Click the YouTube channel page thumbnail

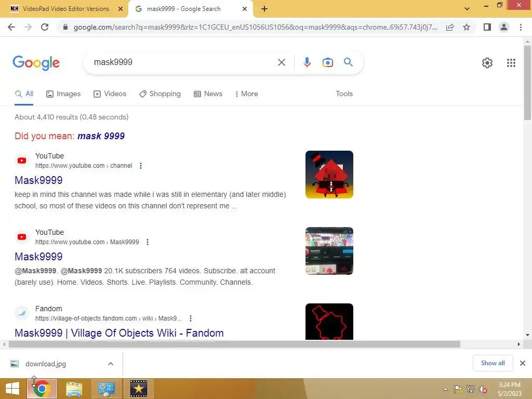point(329,251)
